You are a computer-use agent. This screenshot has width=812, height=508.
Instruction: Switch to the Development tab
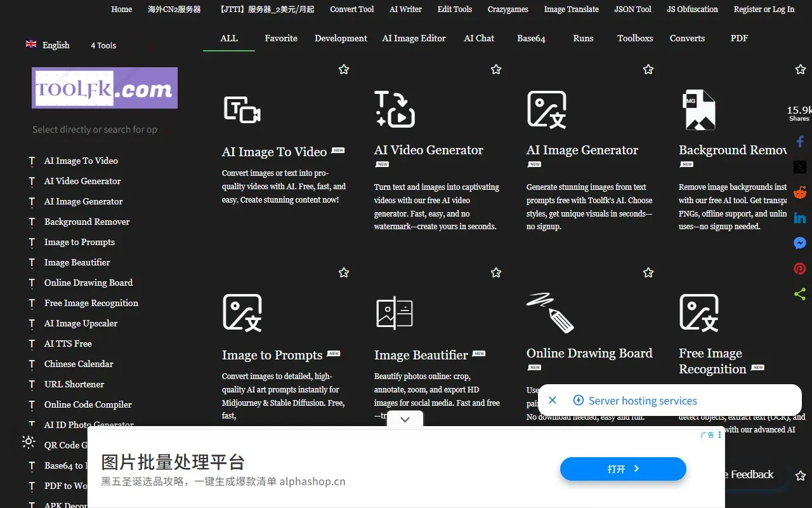point(341,38)
